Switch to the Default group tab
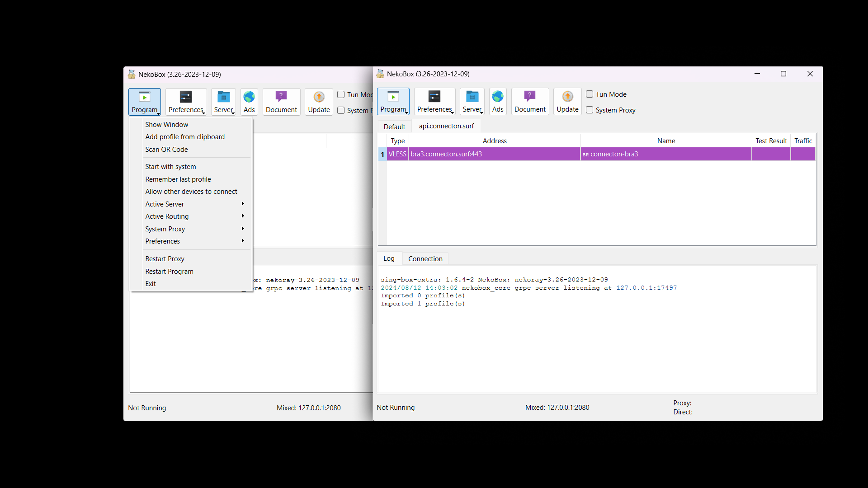This screenshot has width=868, height=488. (394, 127)
